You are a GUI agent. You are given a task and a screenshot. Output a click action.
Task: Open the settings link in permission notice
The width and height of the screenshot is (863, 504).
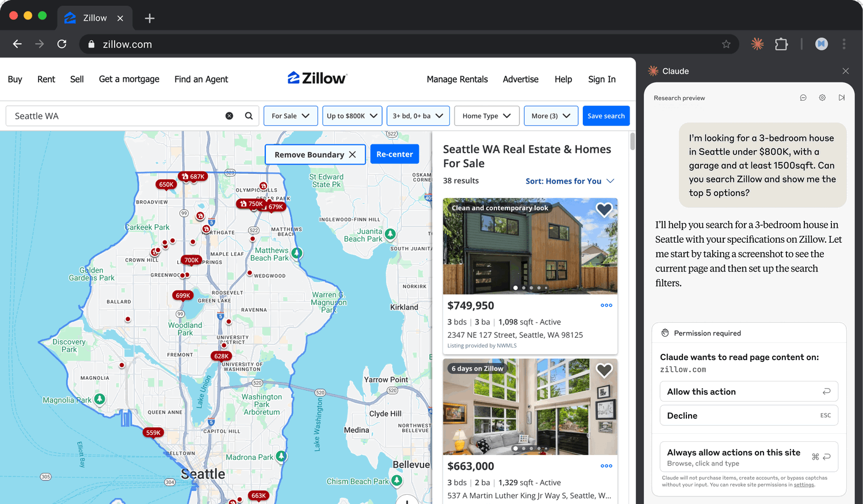click(x=804, y=485)
